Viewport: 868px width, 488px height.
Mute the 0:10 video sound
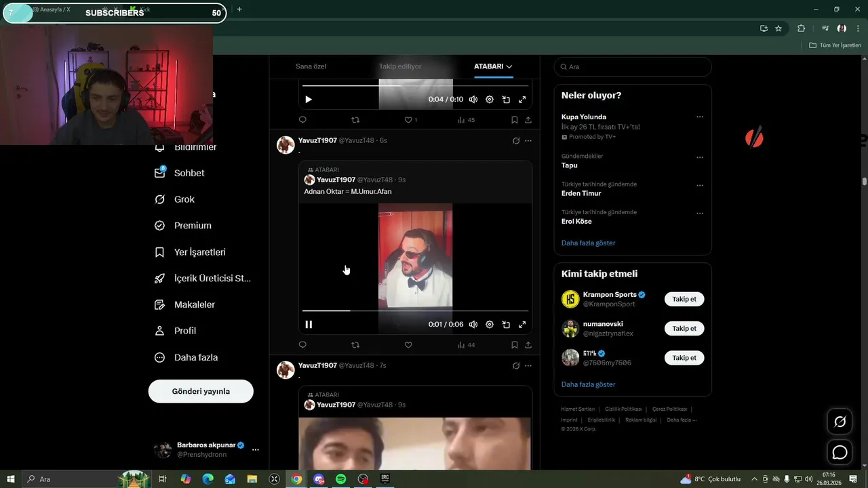click(473, 100)
